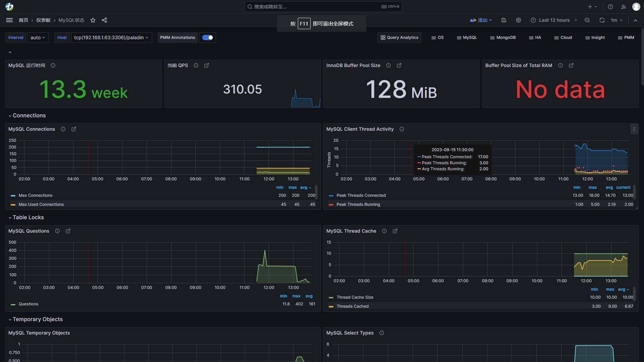Open external link of InnoDB Buffer Pool Size

coord(399,65)
